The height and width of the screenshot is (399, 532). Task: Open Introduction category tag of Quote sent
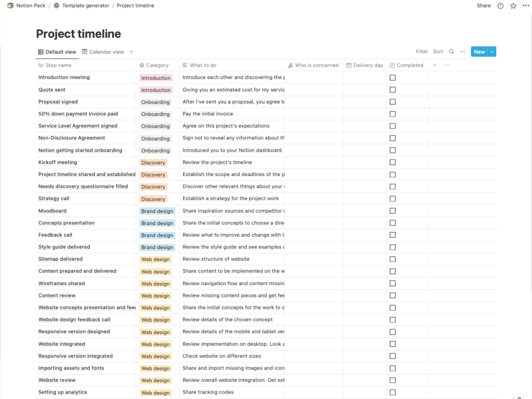pyautogui.click(x=156, y=90)
